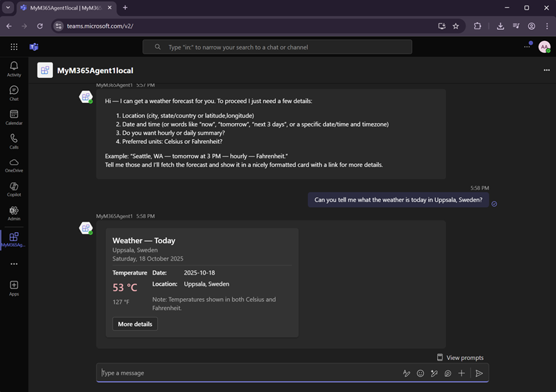Select the MyM365Agent1local browser tab
Image resolution: width=556 pixels, height=392 pixels.
66,8
